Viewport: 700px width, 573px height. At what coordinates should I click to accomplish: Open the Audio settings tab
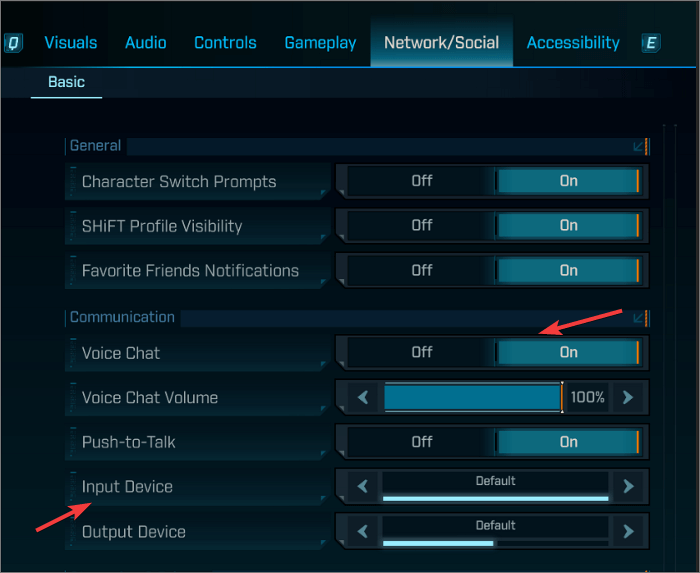click(146, 42)
